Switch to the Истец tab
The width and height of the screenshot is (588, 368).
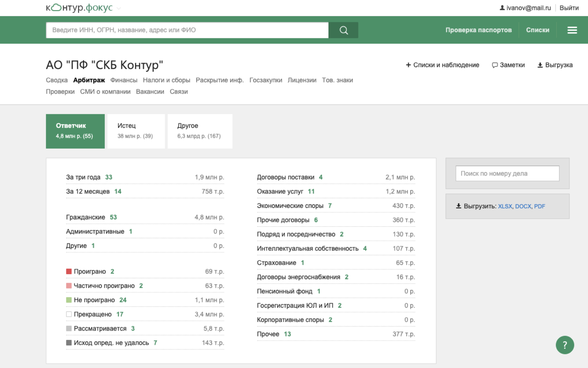tap(136, 131)
